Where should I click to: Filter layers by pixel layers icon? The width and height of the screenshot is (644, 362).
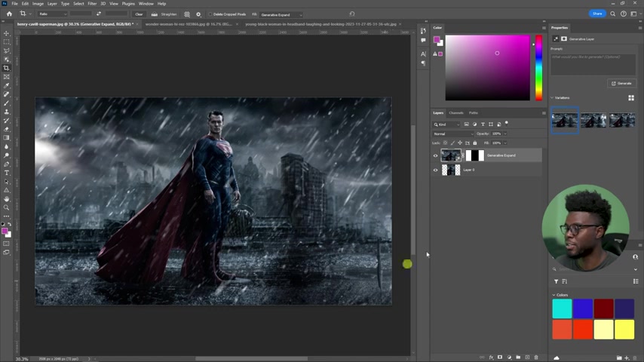[466, 124]
